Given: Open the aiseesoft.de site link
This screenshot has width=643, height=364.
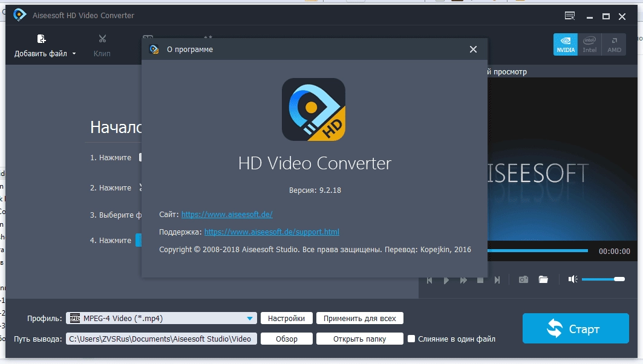Looking at the screenshot, I should 227,215.
